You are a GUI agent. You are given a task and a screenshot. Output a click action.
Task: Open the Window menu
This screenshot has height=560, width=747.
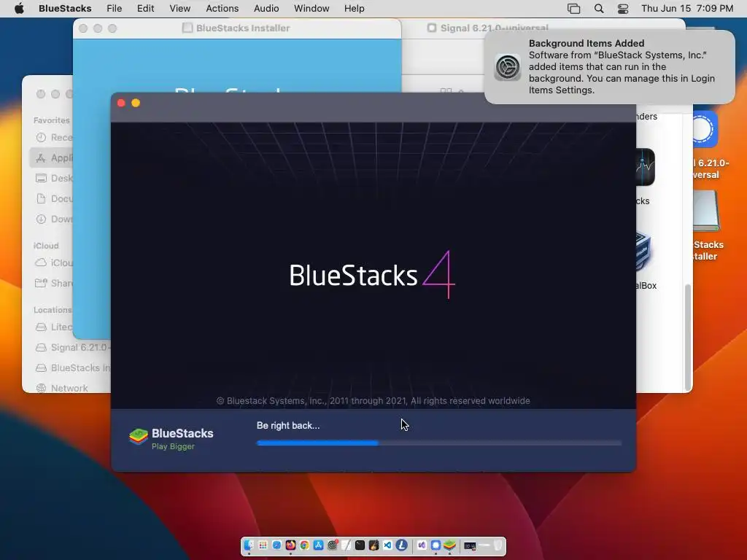coord(311,9)
